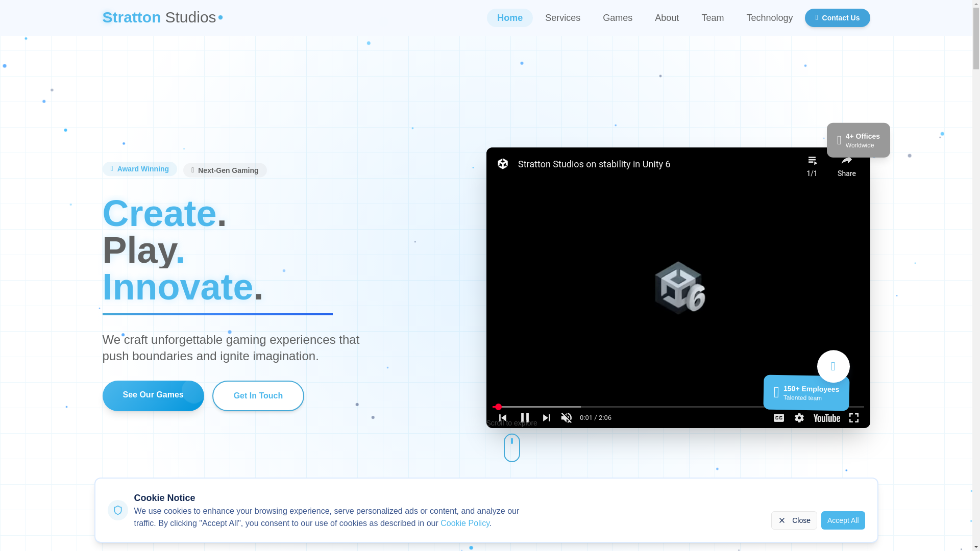Click Get In Touch button

click(x=258, y=396)
